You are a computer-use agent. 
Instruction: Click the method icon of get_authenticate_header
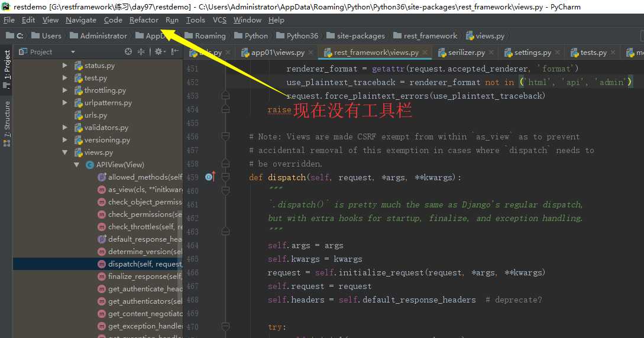102,289
